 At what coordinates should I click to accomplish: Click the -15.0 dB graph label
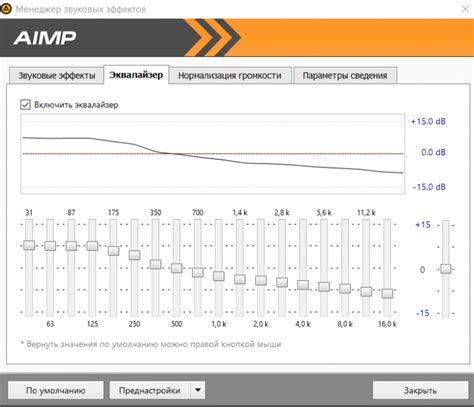pyautogui.click(x=429, y=187)
